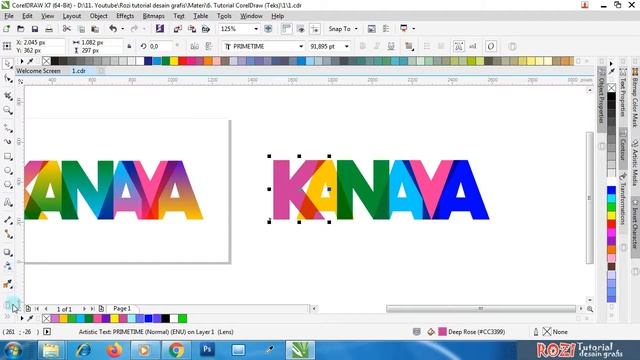
Task: Expand the toolbox overflow double arrow
Action: tap(7, 316)
